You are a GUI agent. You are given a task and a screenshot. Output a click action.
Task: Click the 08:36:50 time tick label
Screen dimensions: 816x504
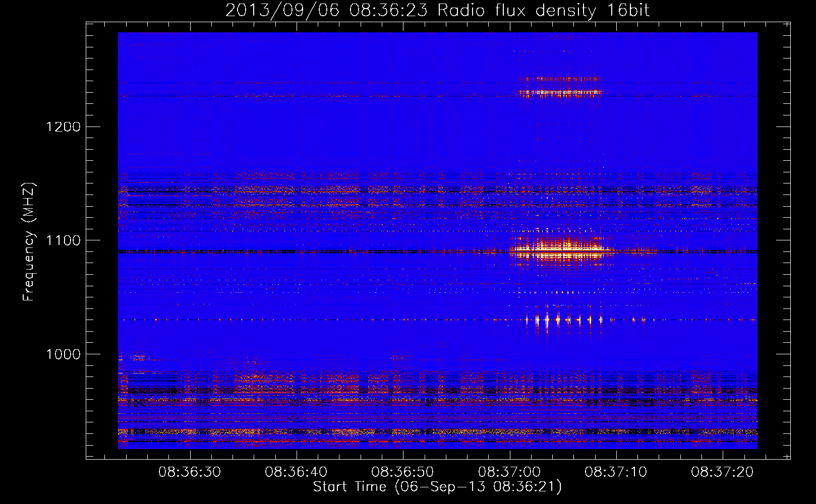[402, 472]
